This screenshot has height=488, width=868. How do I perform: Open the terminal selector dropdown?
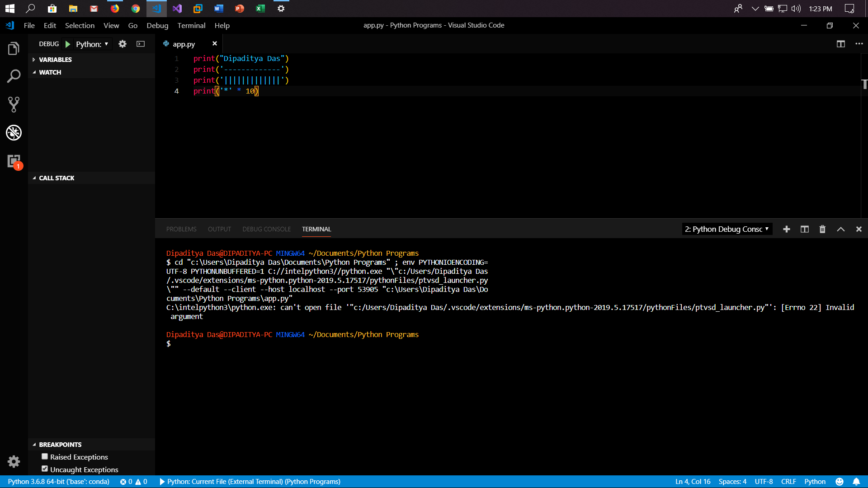tap(726, 229)
